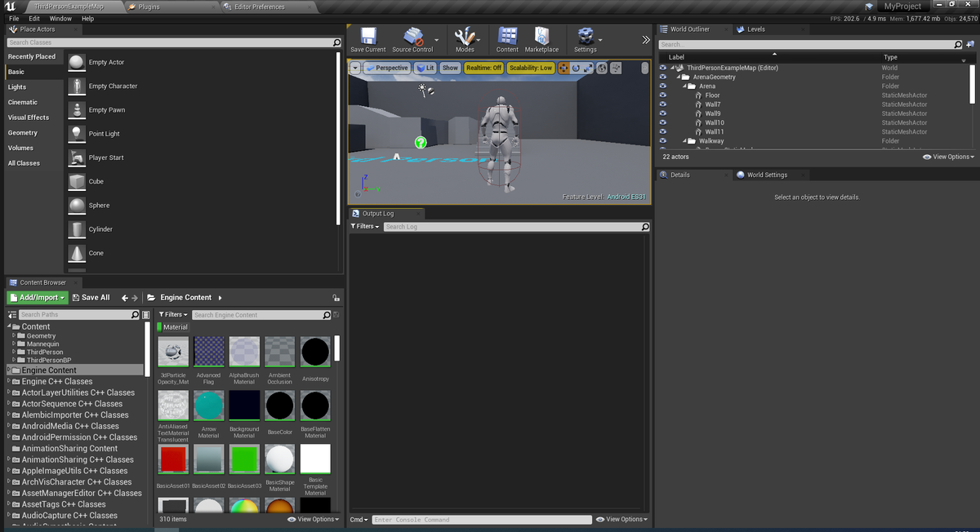Select the translate gizmo in viewport toolbar
Screen dimensions: 980x532
click(x=563, y=68)
